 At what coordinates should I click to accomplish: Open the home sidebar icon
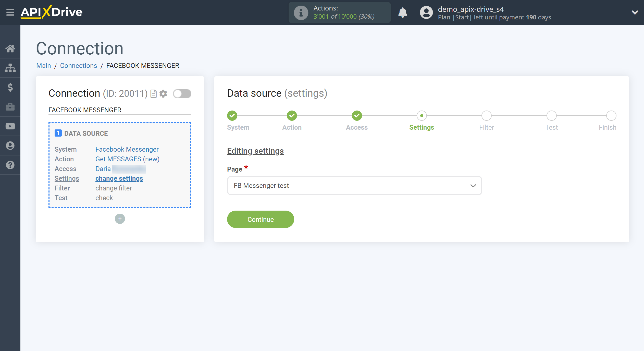[10, 48]
